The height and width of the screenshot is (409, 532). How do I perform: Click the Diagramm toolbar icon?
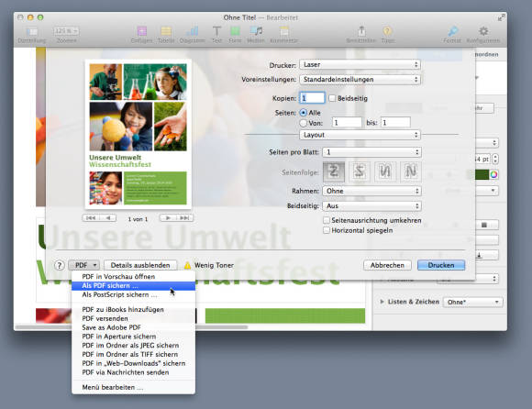tap(193, 31)
